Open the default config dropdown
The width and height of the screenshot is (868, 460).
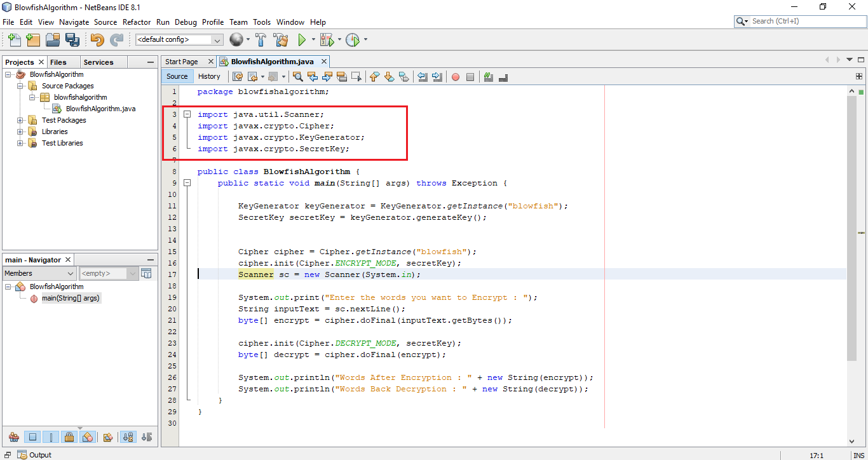pos(216,39)
